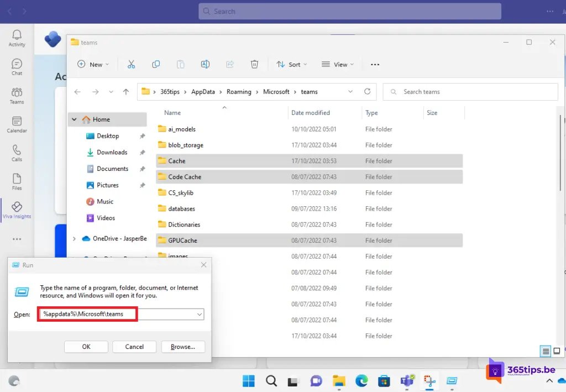
Task: Open the New item menu
Action: pyautogui.click(x=93, y=64)
